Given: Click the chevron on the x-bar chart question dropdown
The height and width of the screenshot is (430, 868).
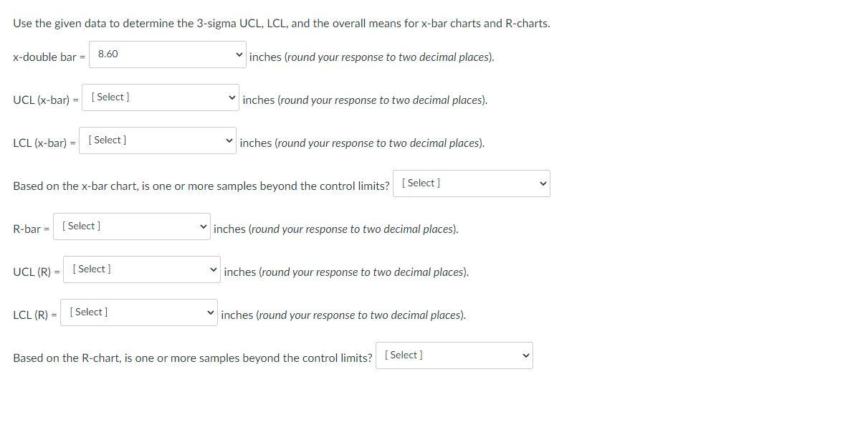Looking at the screenshot, I should tap(543, 183).
